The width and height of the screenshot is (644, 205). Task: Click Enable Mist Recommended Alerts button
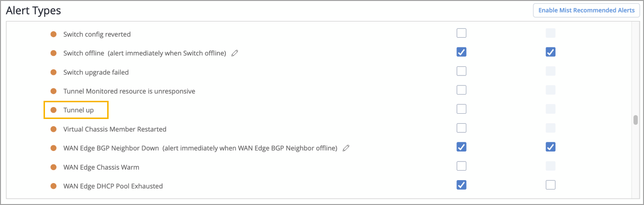[586, 10]
